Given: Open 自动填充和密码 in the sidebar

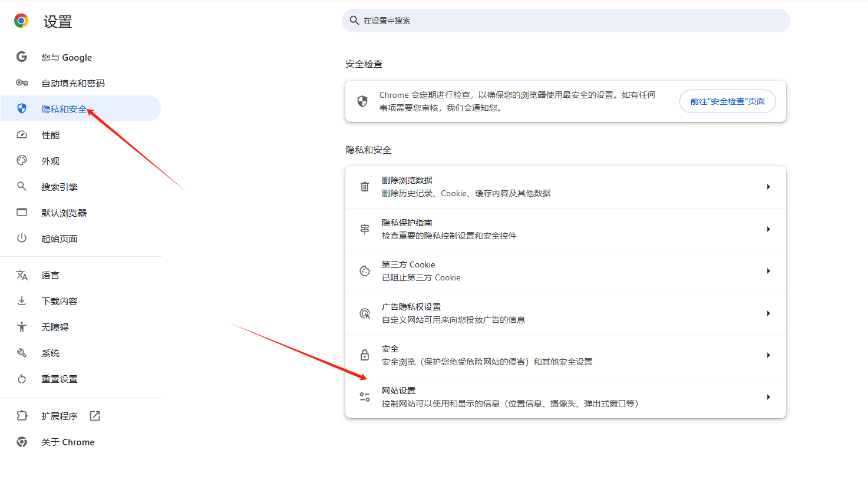Looking at the screenshot, I should coord(80,83).
